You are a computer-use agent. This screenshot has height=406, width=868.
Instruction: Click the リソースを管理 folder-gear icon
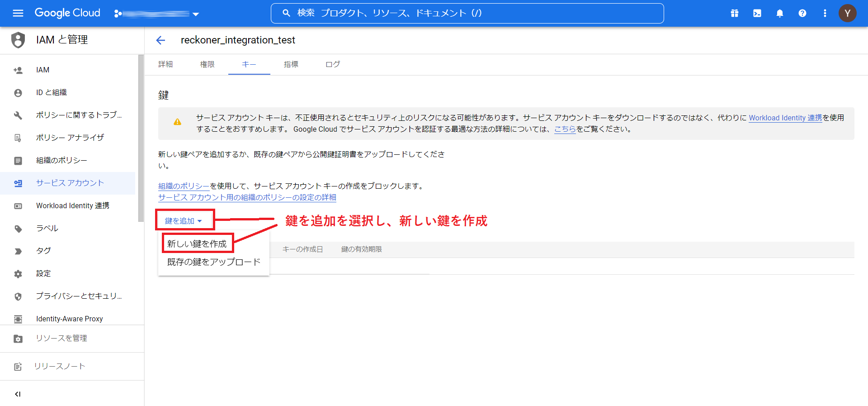pos(18,339)
